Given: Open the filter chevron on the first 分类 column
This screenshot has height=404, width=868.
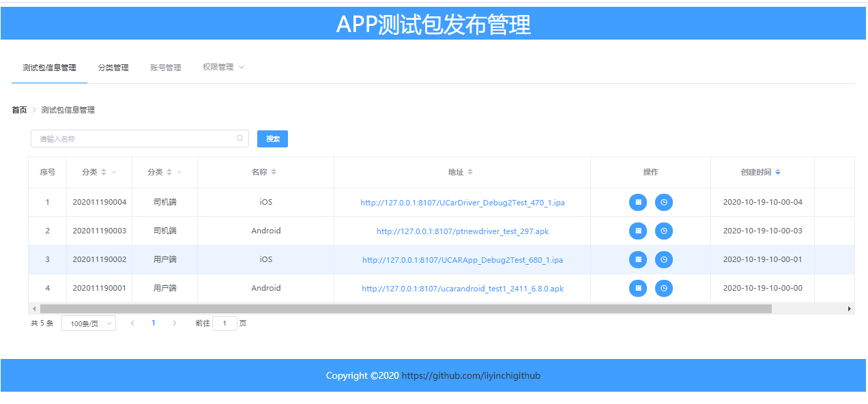Looking at the screenshot, I should [x=114, y=172].
